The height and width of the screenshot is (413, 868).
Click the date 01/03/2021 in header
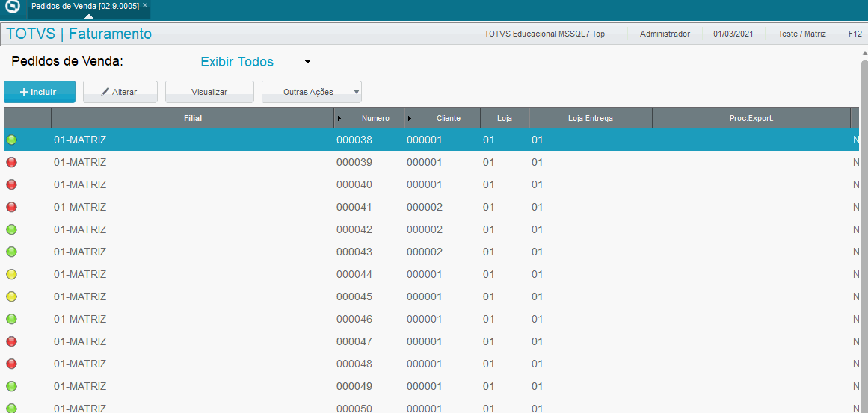pos(733,34)
